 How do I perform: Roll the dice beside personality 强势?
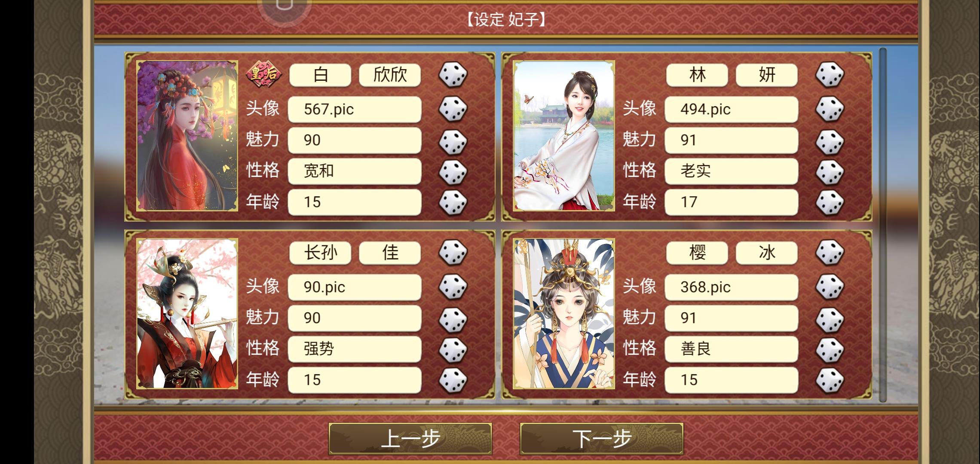pyautogui.click(x=453, y=349)
